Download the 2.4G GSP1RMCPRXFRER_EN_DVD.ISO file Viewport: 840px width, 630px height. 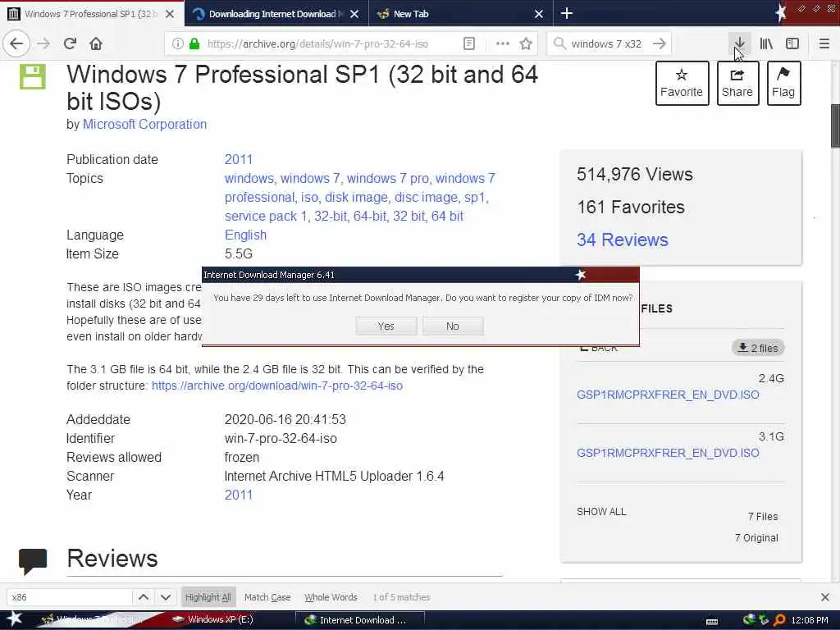tap(668, 395)
